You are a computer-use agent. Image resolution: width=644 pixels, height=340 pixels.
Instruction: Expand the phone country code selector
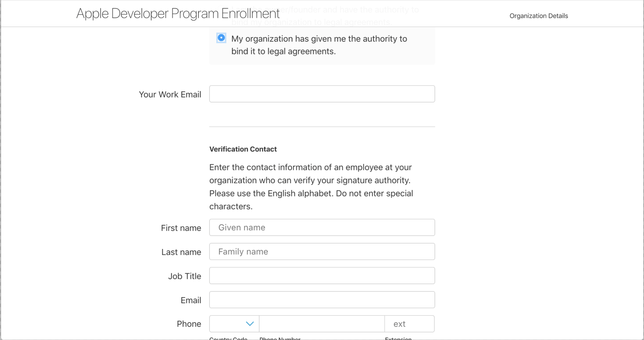click(234, 324)
